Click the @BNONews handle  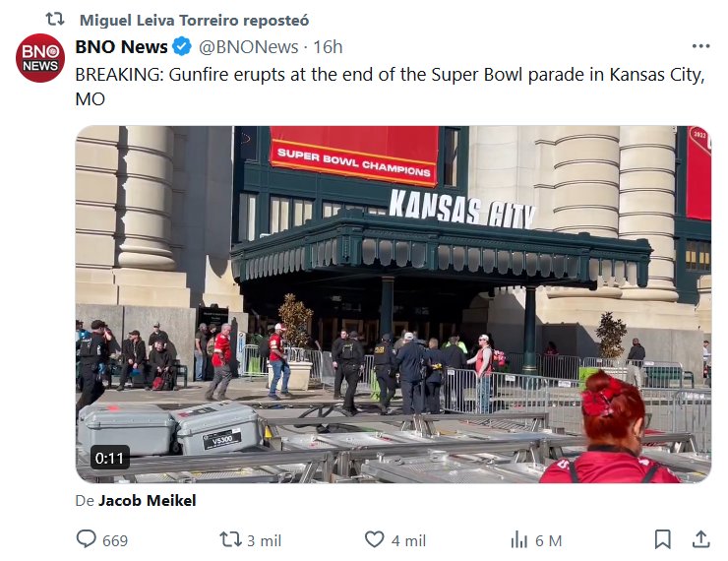pos(248,47)
